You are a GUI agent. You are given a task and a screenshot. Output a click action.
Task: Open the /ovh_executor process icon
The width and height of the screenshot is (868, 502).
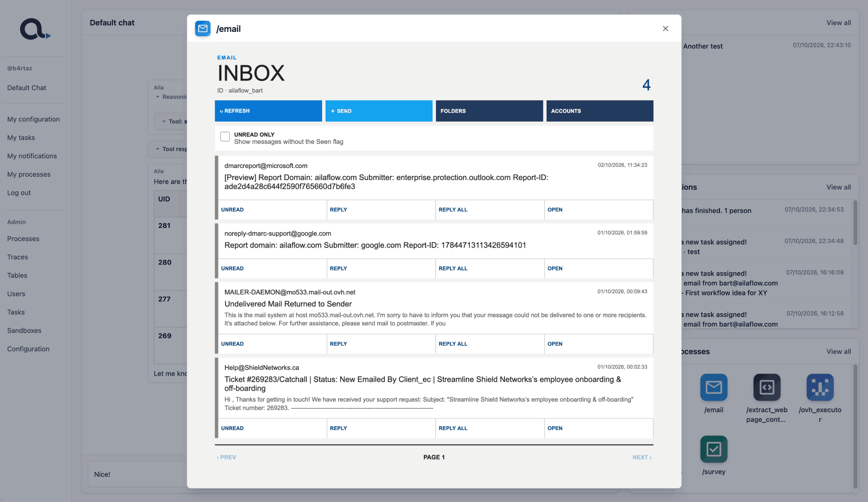pyautogui.click(x=820, y=387)
